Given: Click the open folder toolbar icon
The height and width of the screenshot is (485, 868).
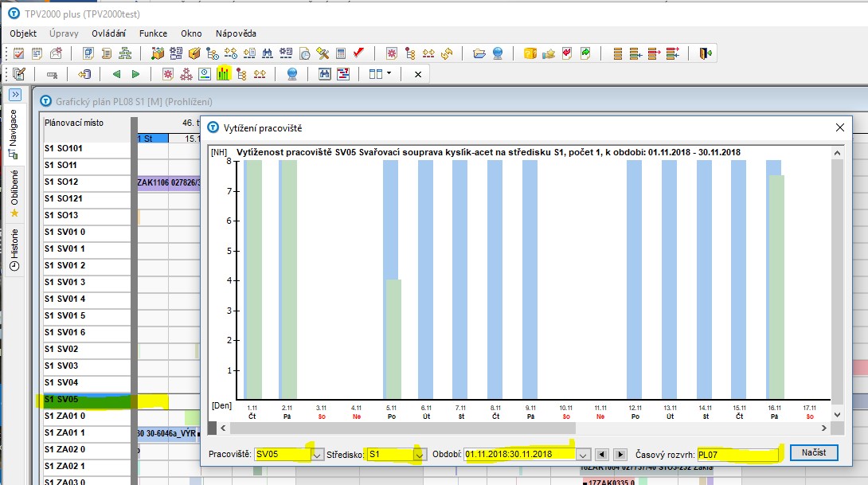Looking at the screenshot, I should click(x=479, y=53).
